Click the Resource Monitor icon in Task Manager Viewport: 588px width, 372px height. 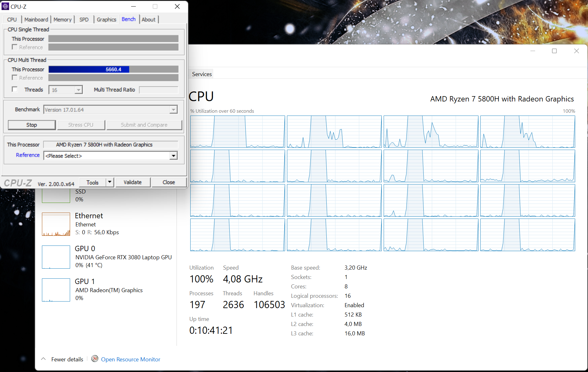click(x=95, y=359)
